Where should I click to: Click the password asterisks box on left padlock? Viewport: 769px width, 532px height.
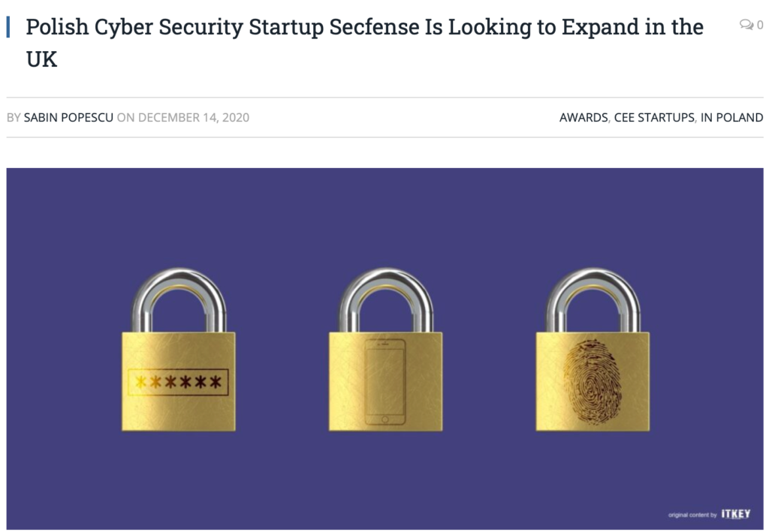pyautogui.click(x=179, y=382)
